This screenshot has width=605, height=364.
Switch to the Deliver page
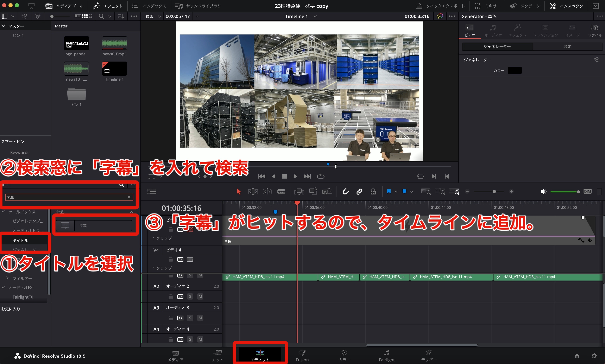click(x=429, y=356)
